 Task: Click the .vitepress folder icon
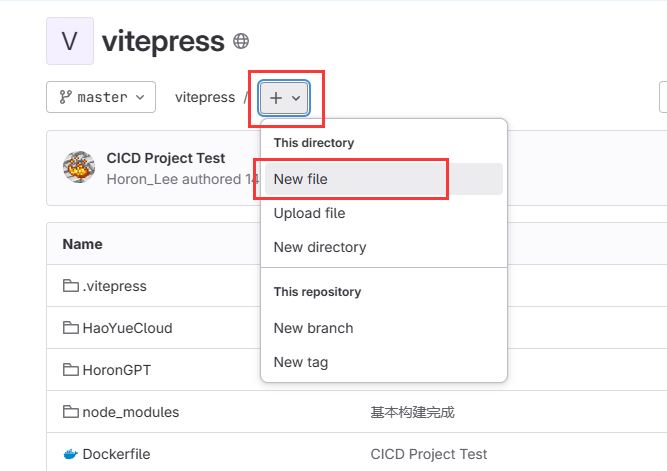click(x=71, y=286)
